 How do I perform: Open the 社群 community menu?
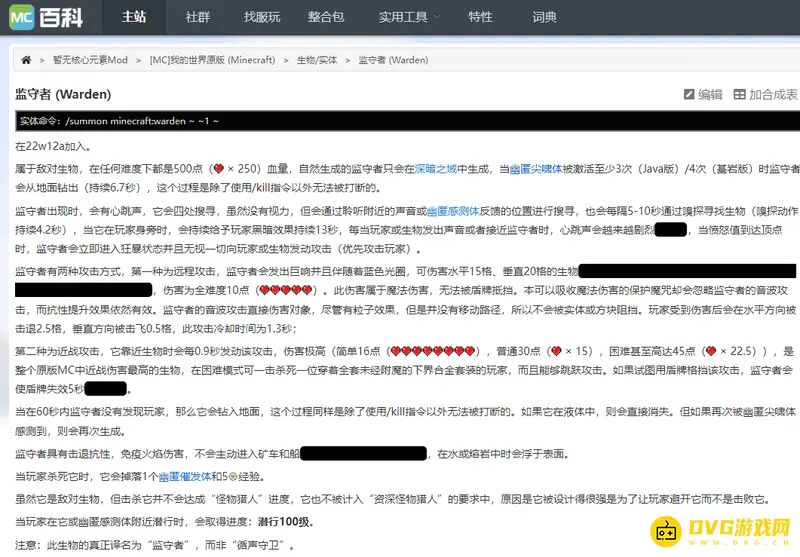click(198, 17)
